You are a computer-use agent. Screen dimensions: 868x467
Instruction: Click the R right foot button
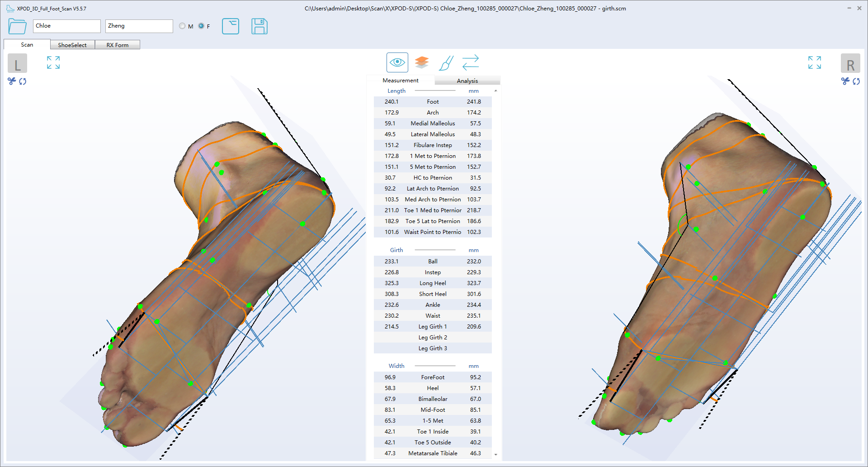tap(850, 64)
